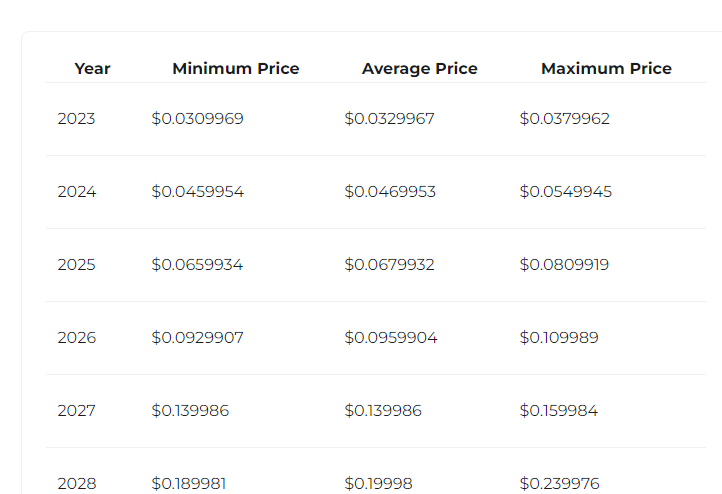
Task: Click the Year column header
Action: [x=92, y=69]
